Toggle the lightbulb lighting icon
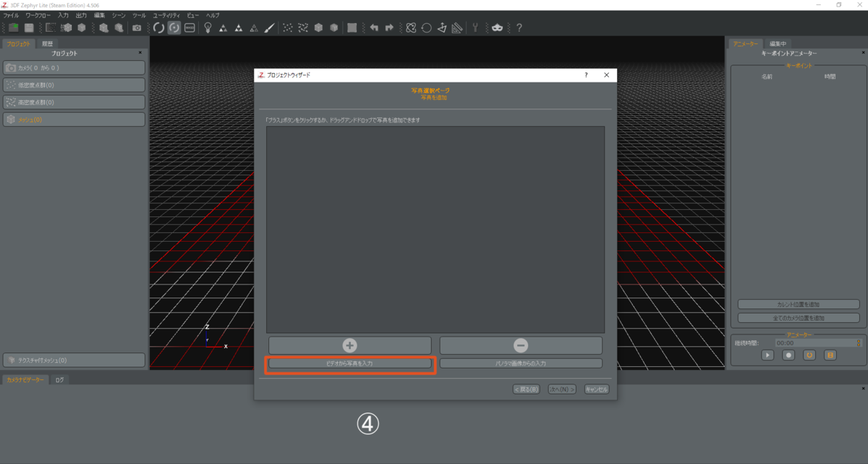 (208, 28)
